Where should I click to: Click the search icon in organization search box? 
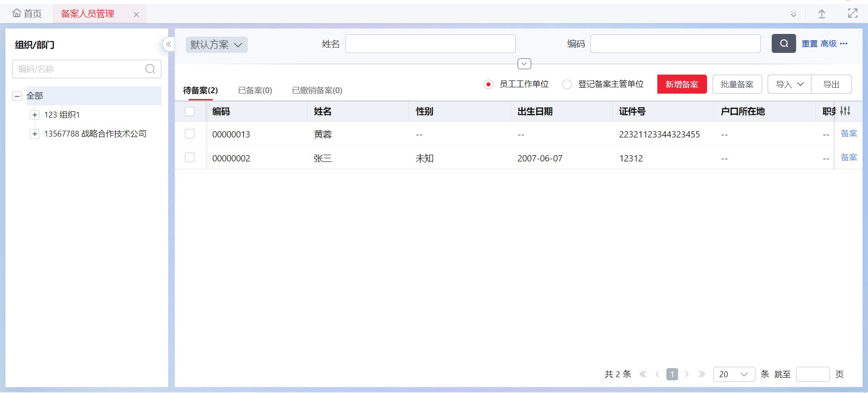pos(150,69)
